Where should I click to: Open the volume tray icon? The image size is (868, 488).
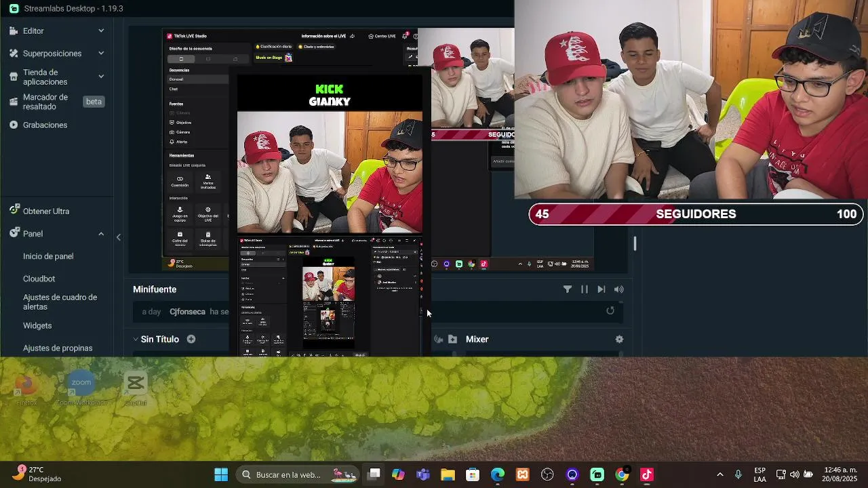(x=794, y=474)
